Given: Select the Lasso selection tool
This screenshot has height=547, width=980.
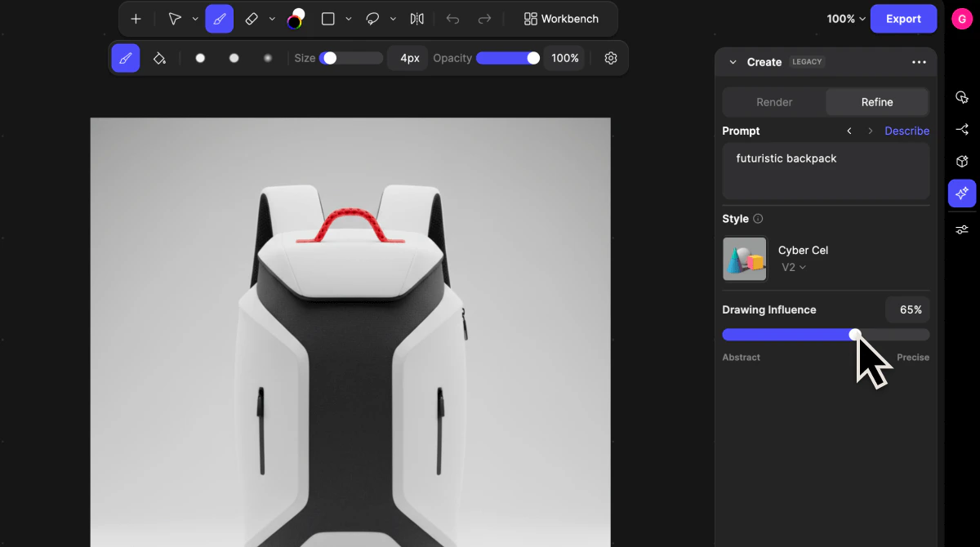Looking at the screenshot, I should coord(373,19).
